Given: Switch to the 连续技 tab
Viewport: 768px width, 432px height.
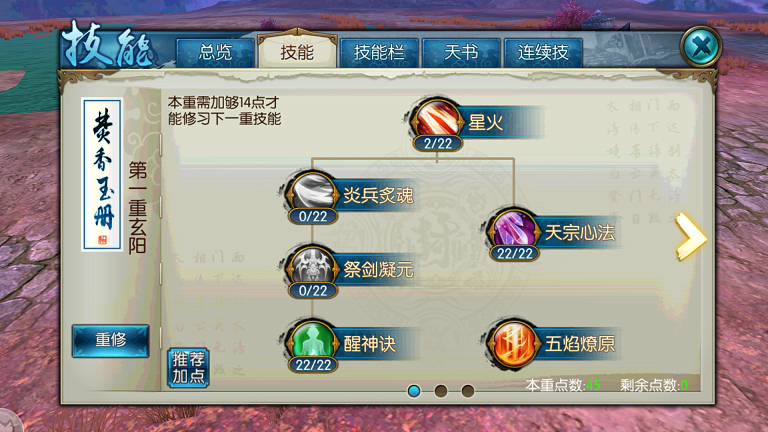Looking at the screenshot, I should tap(543, 52).
